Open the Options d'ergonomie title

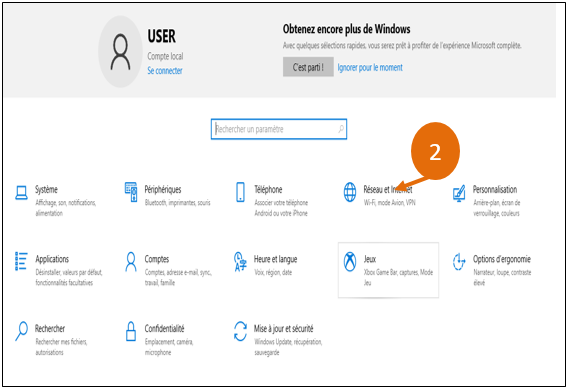[502, 259]
